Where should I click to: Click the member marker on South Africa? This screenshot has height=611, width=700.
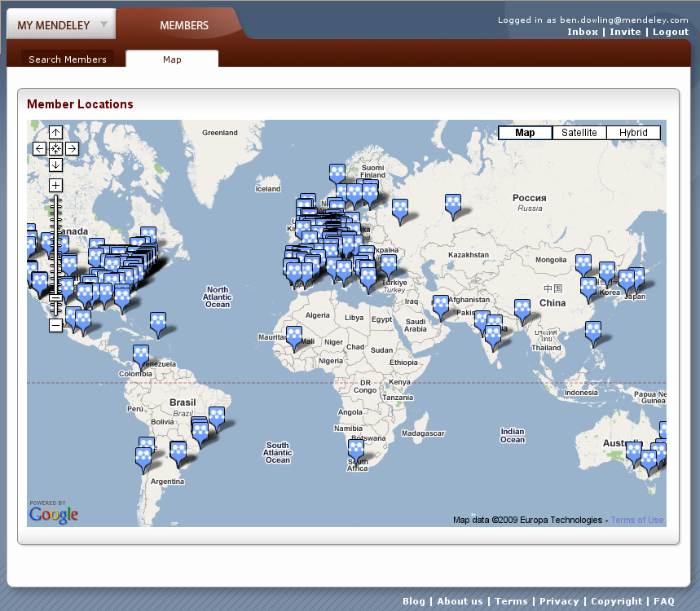click(x=356, y=451)
